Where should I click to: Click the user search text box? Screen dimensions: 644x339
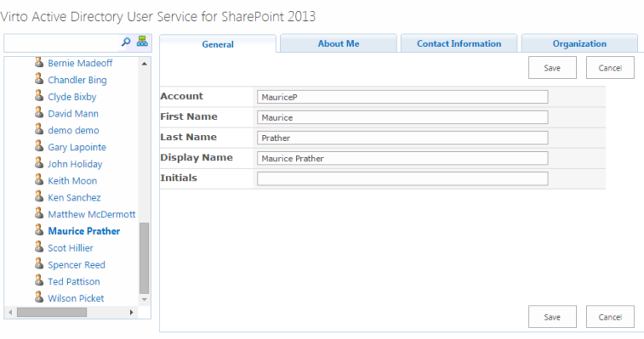click(63, 42)
